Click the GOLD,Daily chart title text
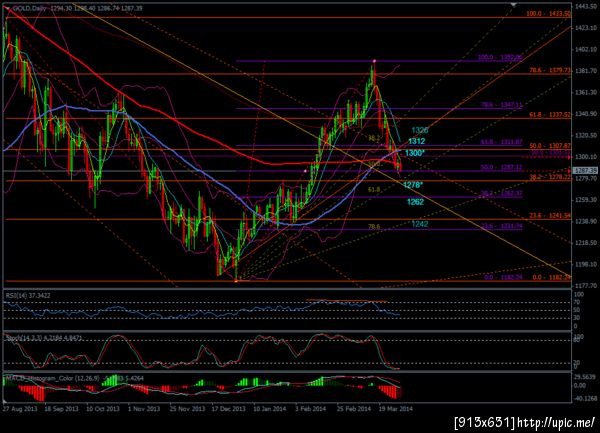The image size is (600, 433). click(29, 8)
